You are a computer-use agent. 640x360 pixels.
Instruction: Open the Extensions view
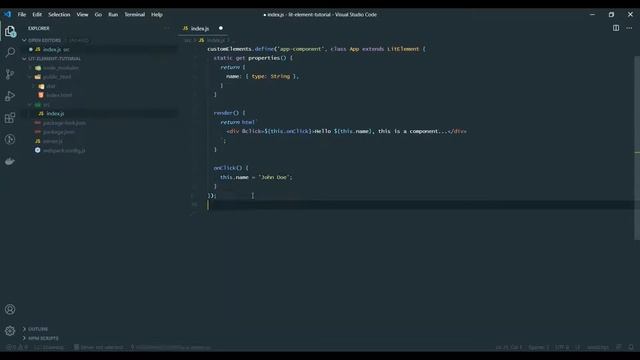[x=10, y=118]
